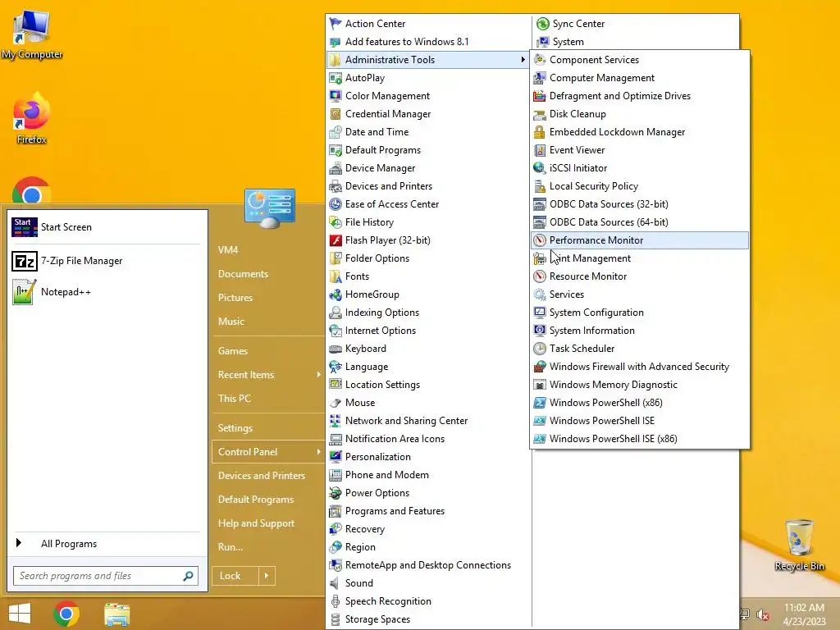Open Performance Monitor from Administrative Tools
Screen dimensions: 840x630
[x=640, y=240]
